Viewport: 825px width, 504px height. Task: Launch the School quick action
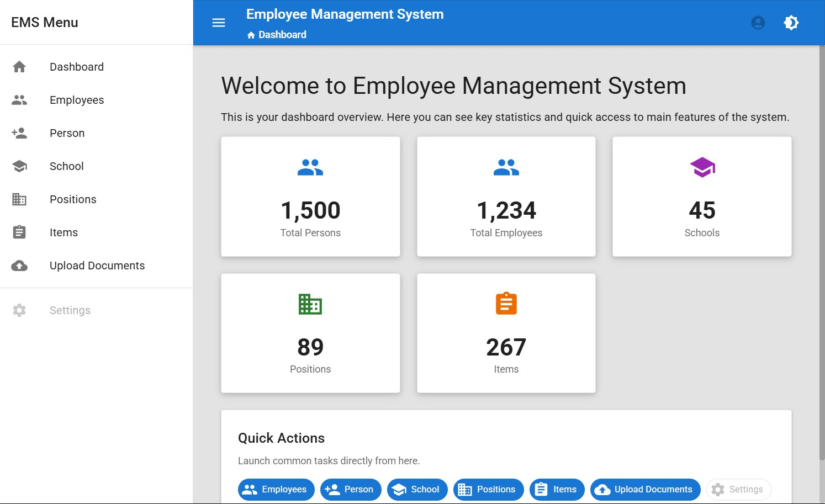point(417,490)
